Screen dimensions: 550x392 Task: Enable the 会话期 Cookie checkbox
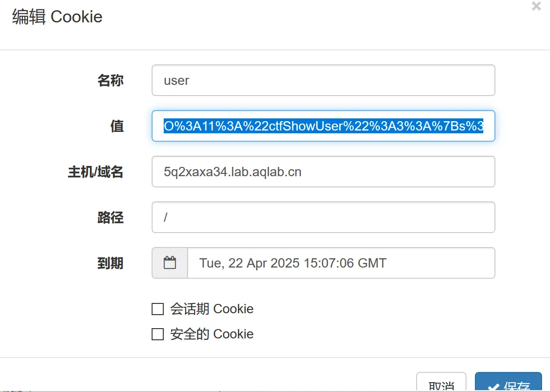[x=158, y=309]
